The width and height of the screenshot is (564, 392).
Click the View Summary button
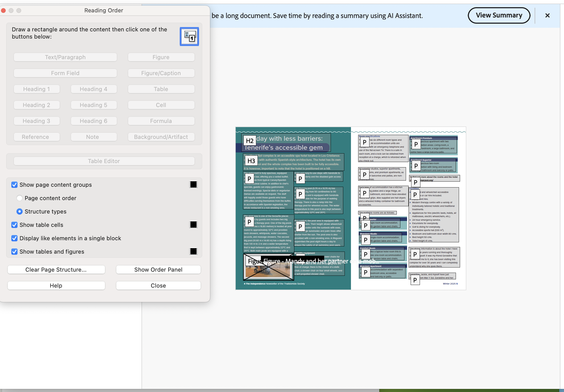click(499, 15)
